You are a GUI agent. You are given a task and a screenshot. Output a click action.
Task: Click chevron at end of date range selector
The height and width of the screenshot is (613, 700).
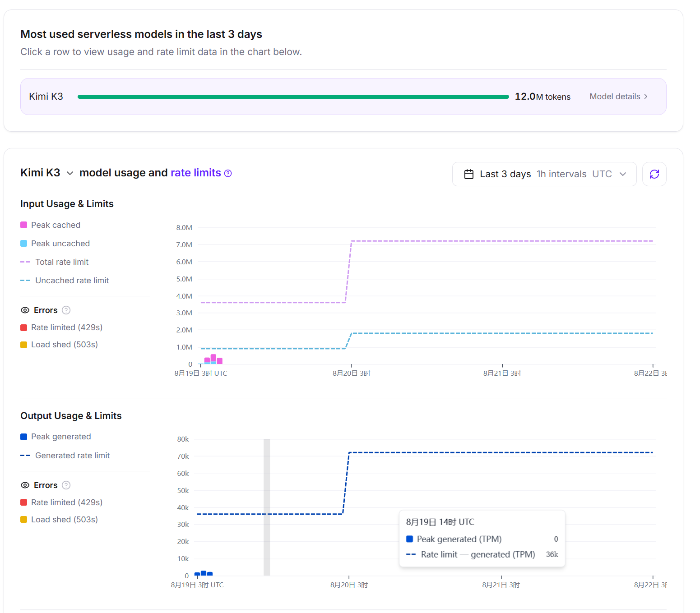[x=623, y=174]
